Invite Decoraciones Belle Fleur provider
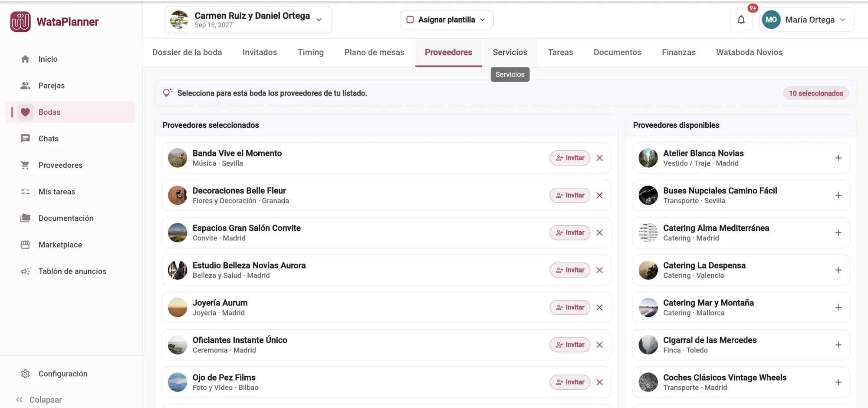Viewport: 868px width, 408px height. coord(570,195)
